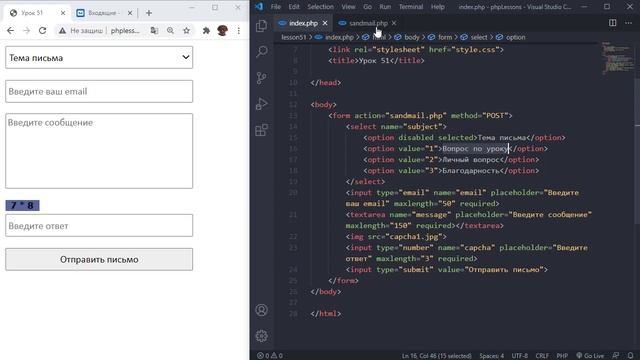Click the 7 * 8 captcha image
The width and height of the screenshot is (640, 360).
[22, 205]
